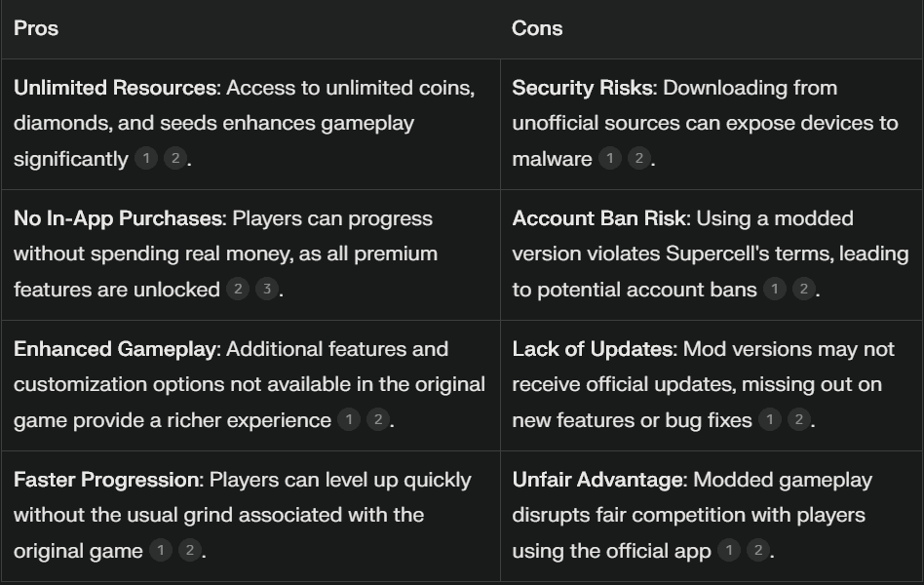Open citation 2 in Enhanced Gameplay cell
Image resolution: width=924 pixels, height=585 pixels.
(x=378, y=420)
